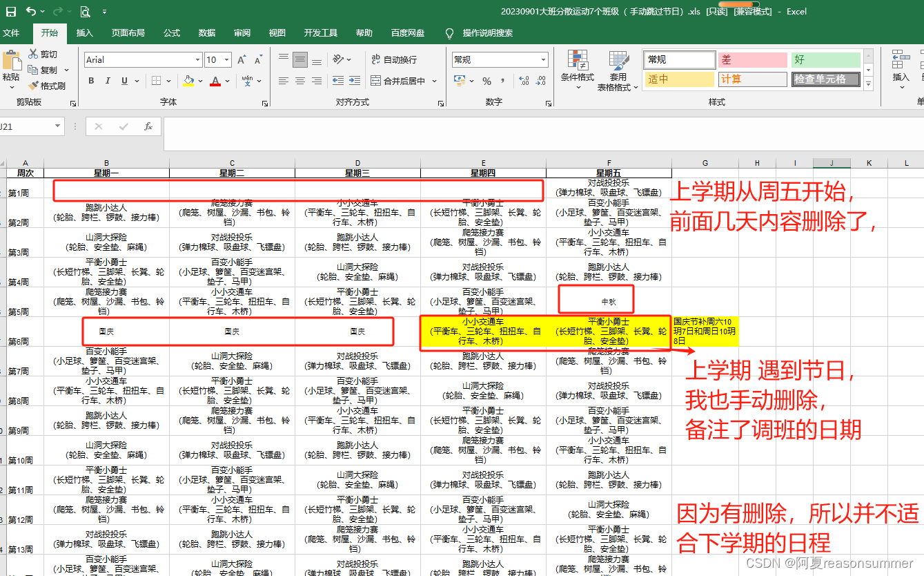Screen dimensions: 924x576
Task: Toggle bottom vertical alignment
Action: point(317,59)
